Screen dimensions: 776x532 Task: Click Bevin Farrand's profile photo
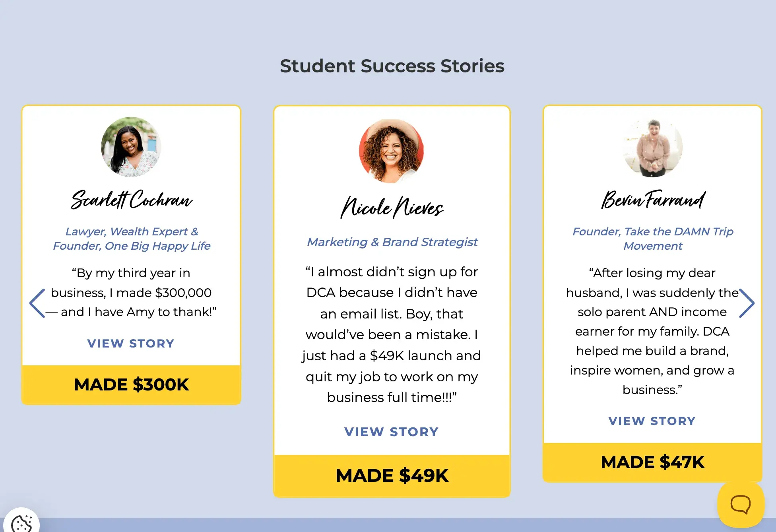click(653, 148)
